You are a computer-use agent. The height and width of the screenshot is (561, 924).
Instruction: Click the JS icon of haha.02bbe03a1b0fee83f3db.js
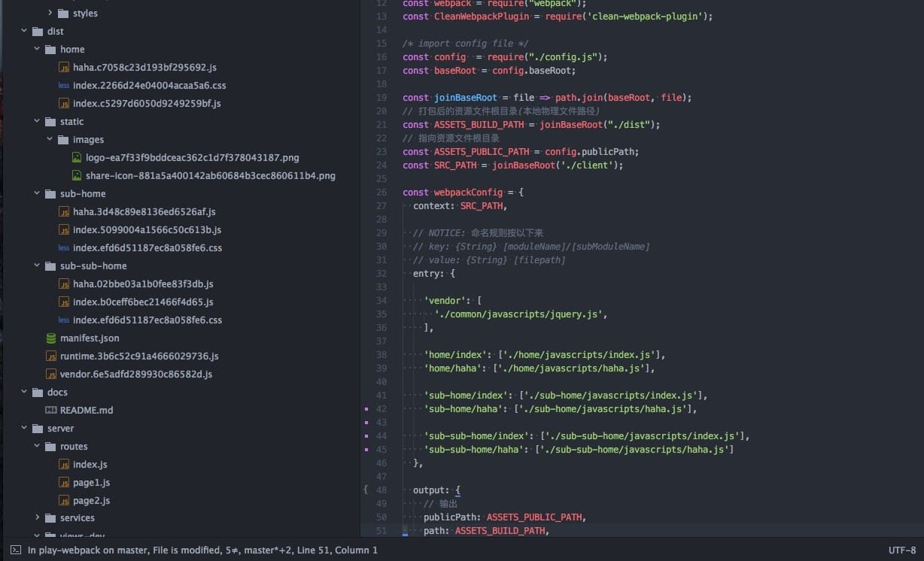coord(64,284)
